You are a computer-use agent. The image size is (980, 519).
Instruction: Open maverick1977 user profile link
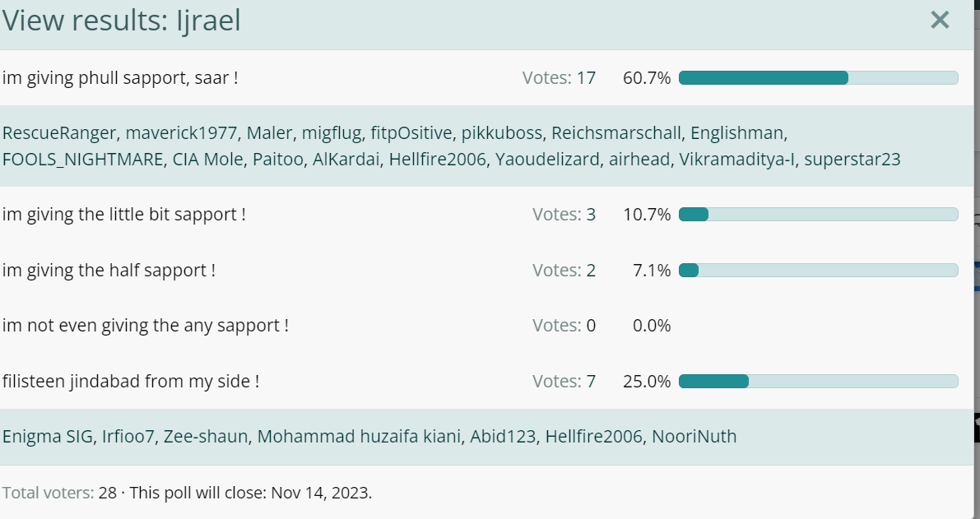pyautogui.click(x=181, y=133)
